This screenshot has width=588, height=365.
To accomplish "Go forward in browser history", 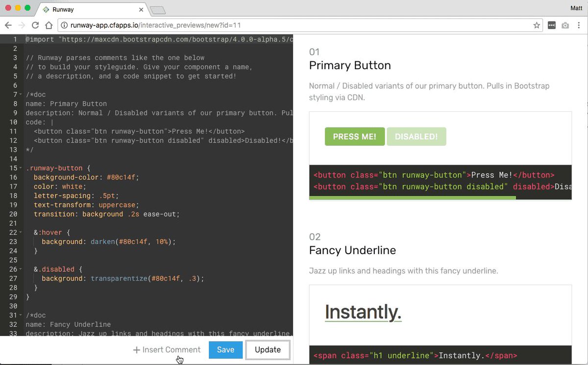I will (x=22, y=25).
